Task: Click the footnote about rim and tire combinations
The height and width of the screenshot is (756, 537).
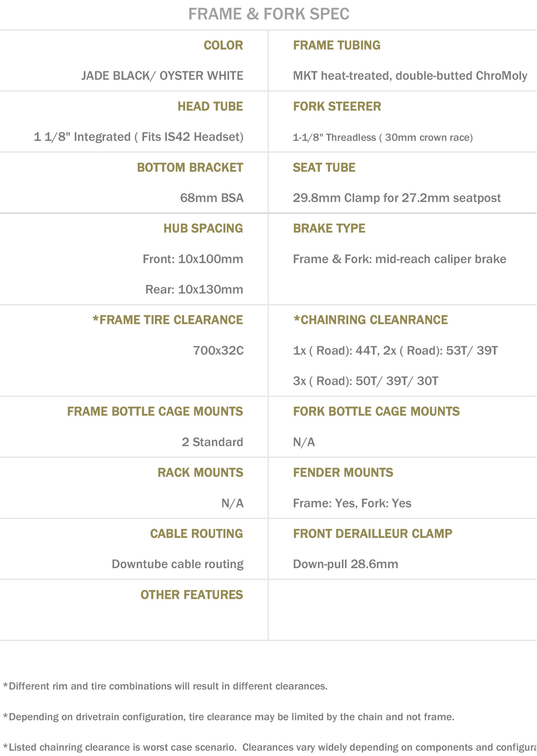Action: click(x=165, y=686)
